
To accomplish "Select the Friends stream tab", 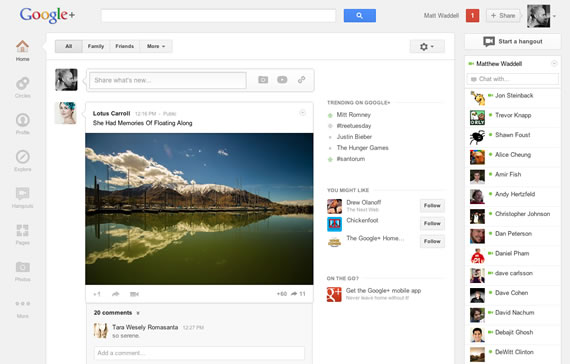I will tap(125, 46).
